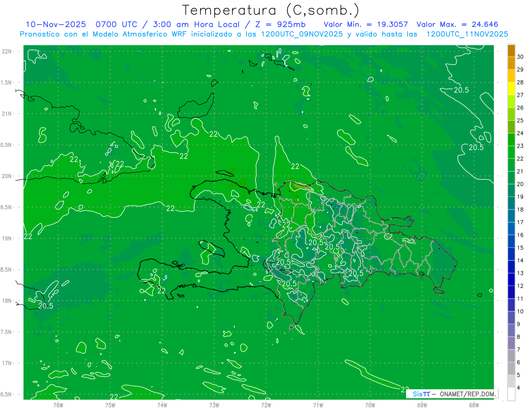Click the '18N' latitude axis label
532x411 pixels.
coord(7,301)
